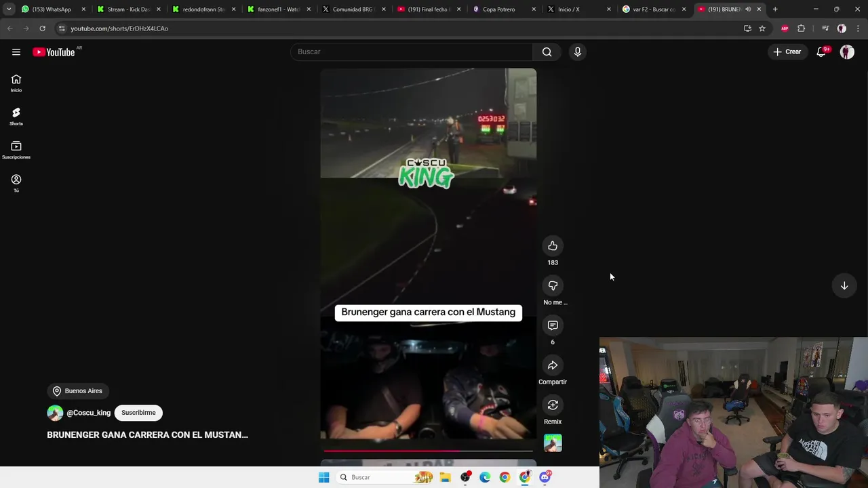Open File Explorer from the taskbar

tap(446, 477)
